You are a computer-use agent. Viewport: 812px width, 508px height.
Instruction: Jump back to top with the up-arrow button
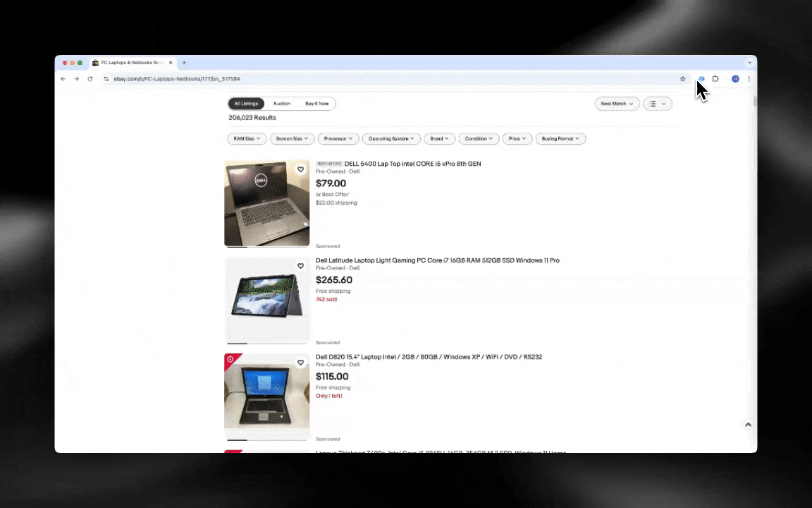click(748, 425)
